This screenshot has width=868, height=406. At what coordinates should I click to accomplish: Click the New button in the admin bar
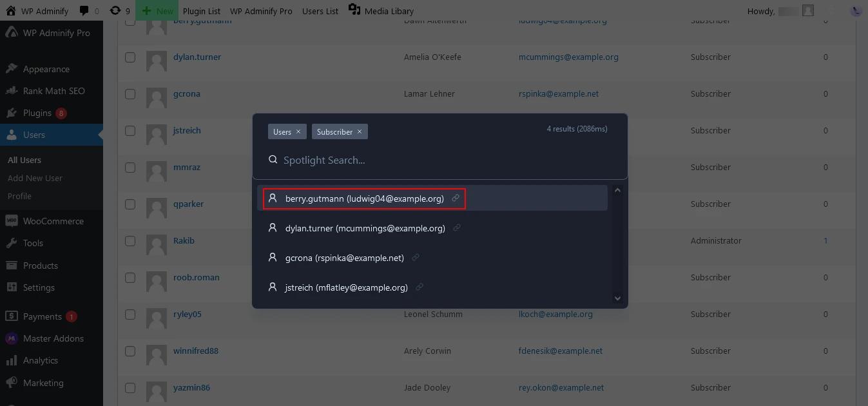pos(157,10)
